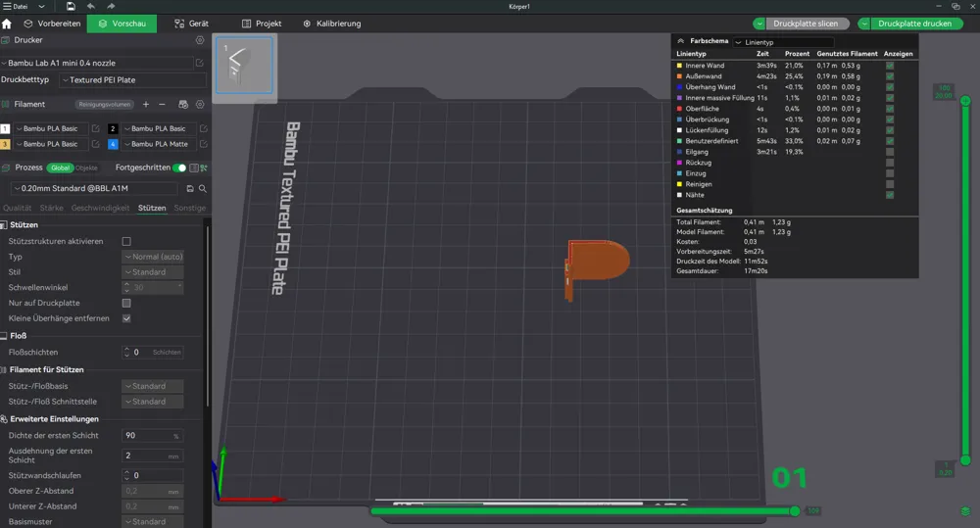The image size is (980, 528).
Task: Edit filament 4 Bambu PLA Matte preset
Action: click(204, 144)
